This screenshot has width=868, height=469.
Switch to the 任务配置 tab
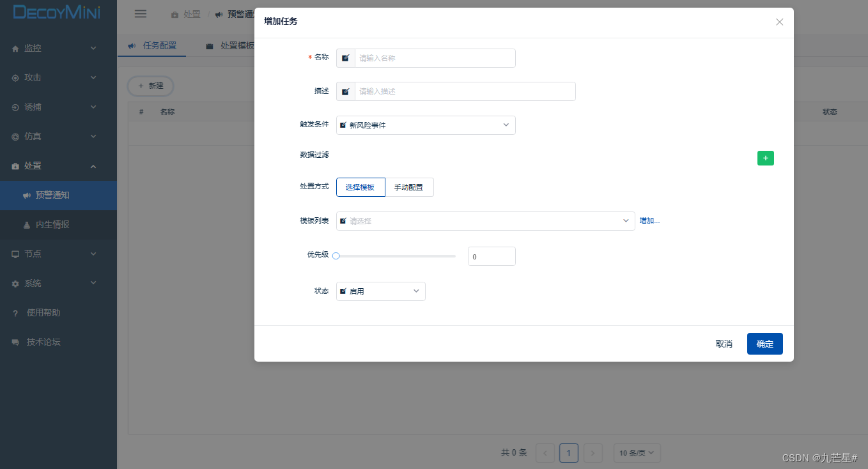coord(152,46)
